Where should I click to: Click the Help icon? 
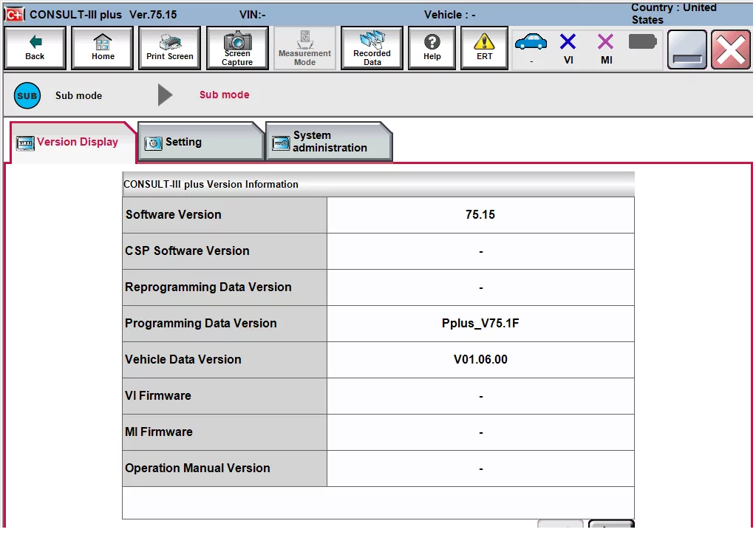point(432,47)
